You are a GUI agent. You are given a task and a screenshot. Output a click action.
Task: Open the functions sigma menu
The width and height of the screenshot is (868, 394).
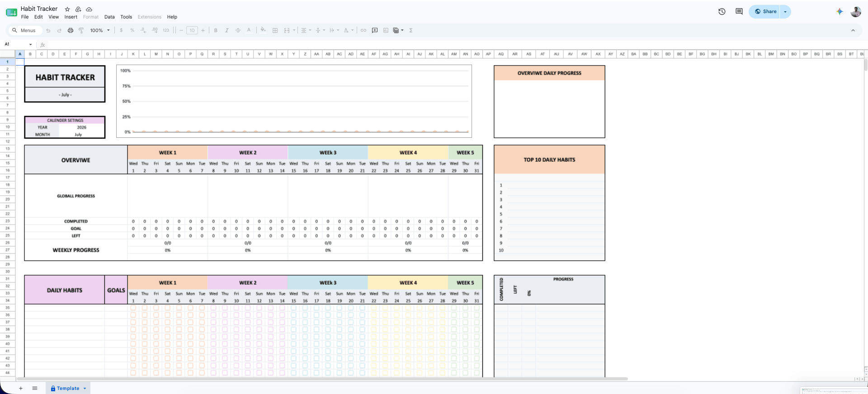[x=410, y=30]
